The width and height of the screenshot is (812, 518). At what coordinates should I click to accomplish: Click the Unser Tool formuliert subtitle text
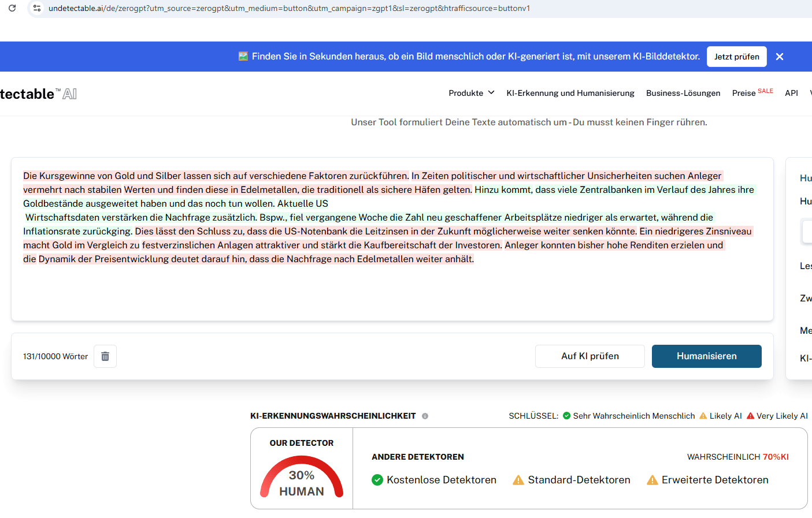point(529,122)
